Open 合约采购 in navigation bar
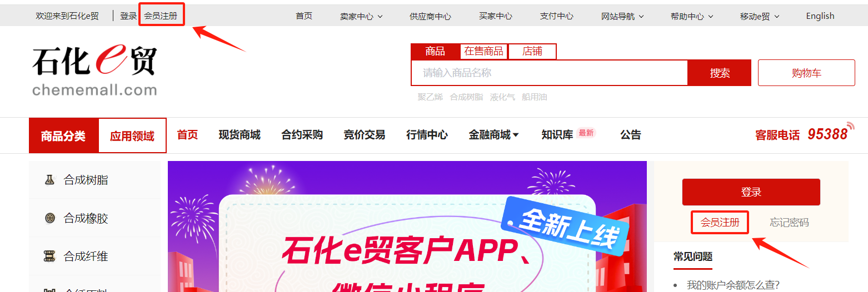 tap(302, 134)
